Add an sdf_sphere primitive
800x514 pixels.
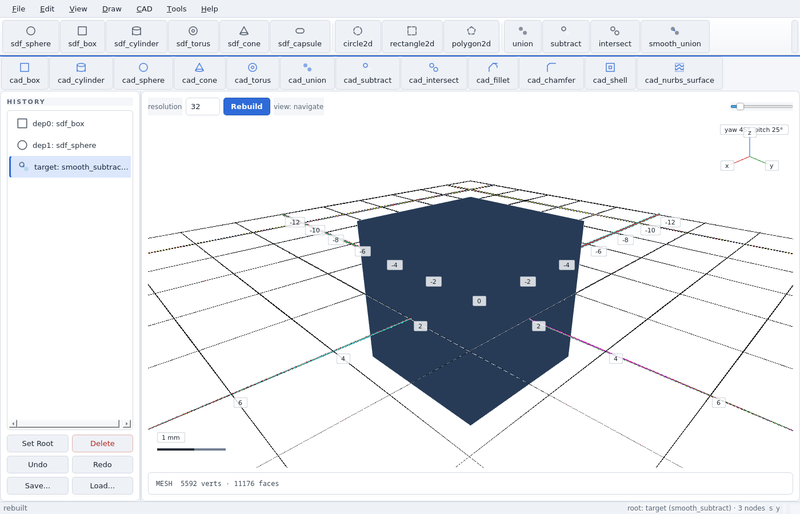coord(31,37)
